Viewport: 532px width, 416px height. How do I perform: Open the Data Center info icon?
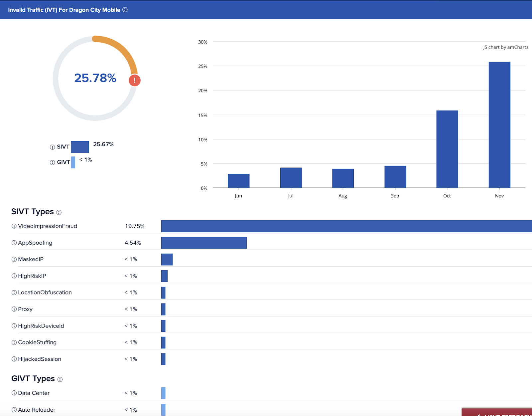tap(14, 393)
